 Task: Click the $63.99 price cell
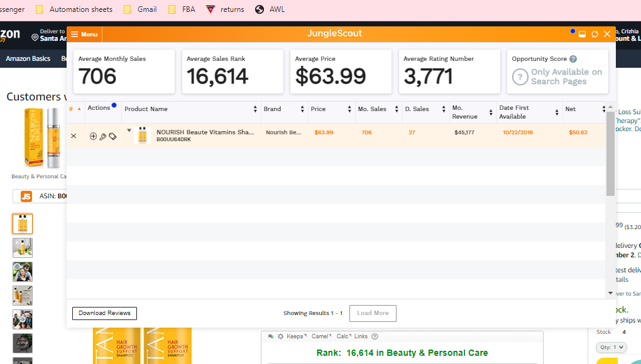[324, 132]
